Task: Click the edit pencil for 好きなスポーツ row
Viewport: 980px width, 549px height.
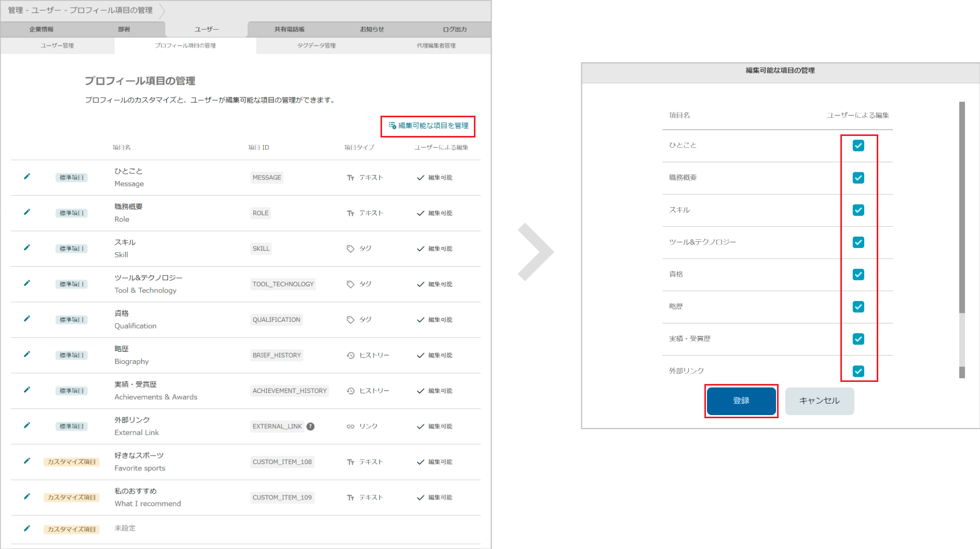Action: click(x=27, y=461)
